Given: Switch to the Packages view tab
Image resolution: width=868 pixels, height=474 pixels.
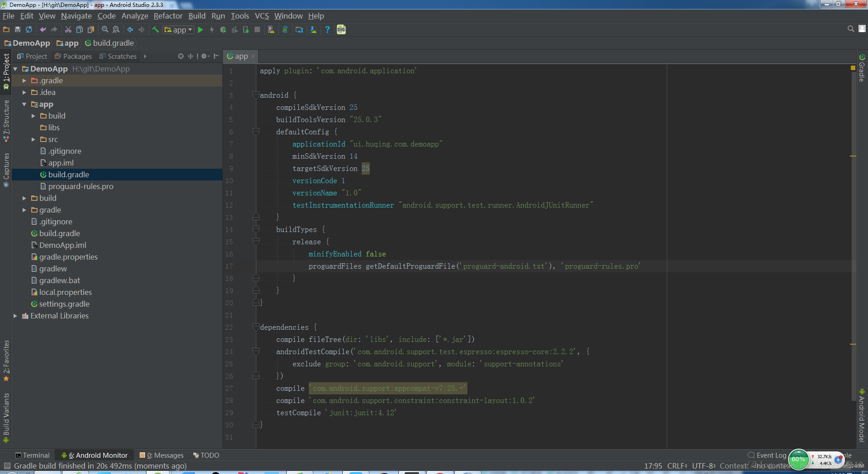Looking at the screenshot, I should coord(73,56).
